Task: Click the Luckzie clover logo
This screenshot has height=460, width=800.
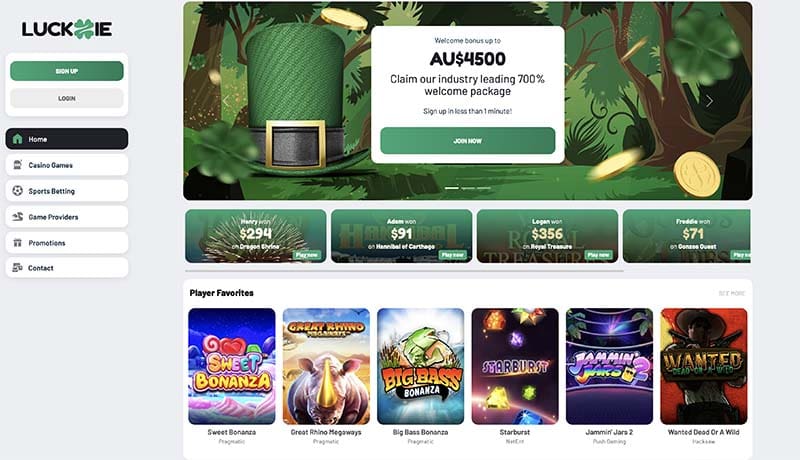Action: (67, 29)
